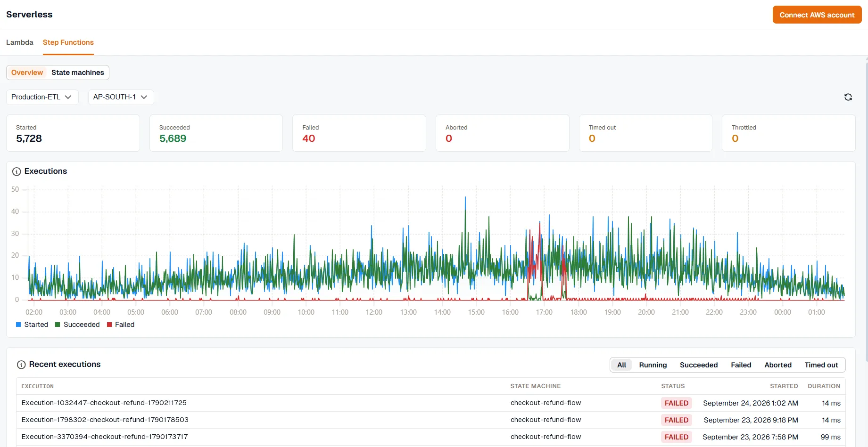Click the refresh icon
The image size is (868, 447).
click(848, 97)
